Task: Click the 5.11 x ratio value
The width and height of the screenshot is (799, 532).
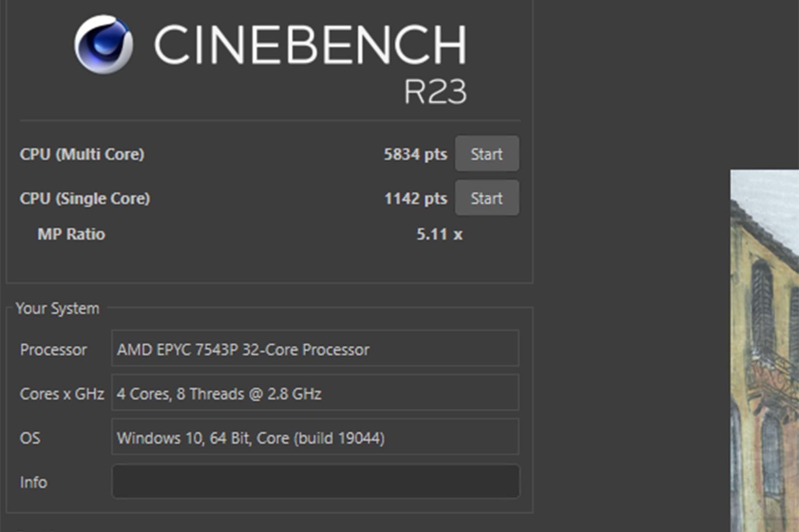Action: [439, 234]
